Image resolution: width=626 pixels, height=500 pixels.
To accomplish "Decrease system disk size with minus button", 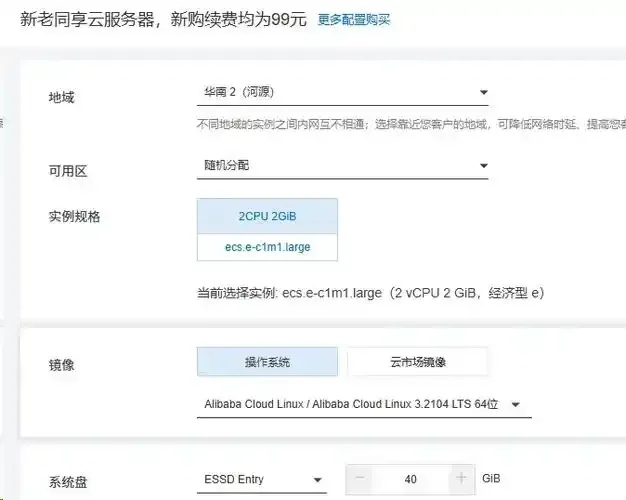I will [x=360, y=478].
